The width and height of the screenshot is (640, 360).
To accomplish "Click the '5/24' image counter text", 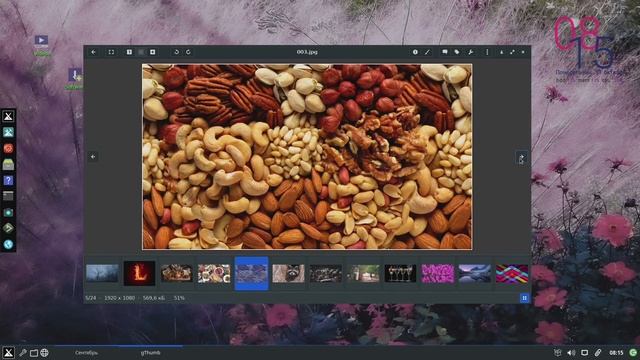I will (91, 298).
